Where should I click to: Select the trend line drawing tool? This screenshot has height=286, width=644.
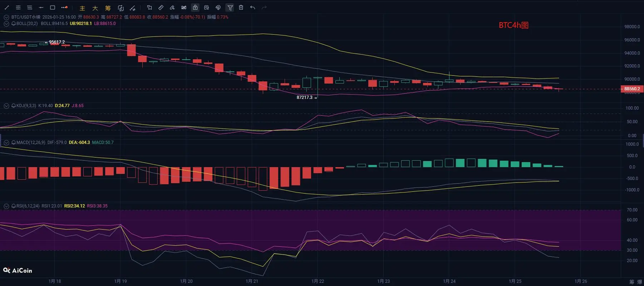tap(7, 7)
